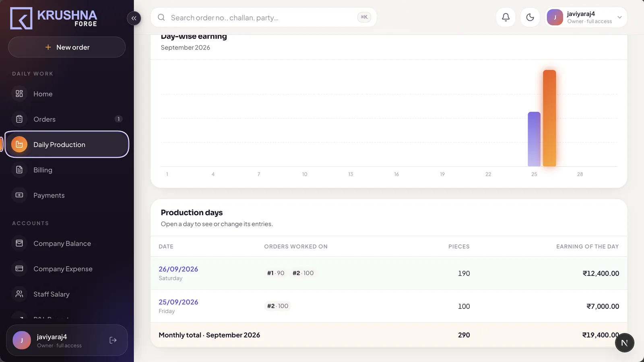Screen dimensions: 644x362
Task: Click the Krushna Forge logo icon
Action: (x=21, y=18)
